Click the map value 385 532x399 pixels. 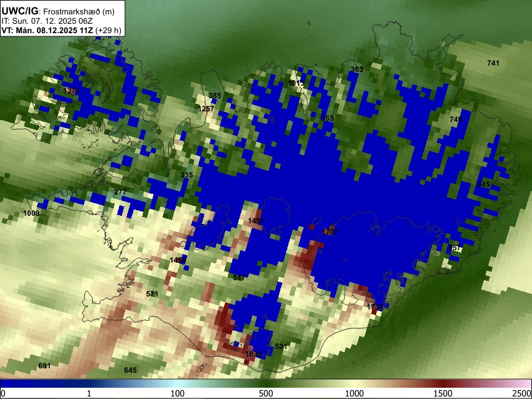(215, 96)
